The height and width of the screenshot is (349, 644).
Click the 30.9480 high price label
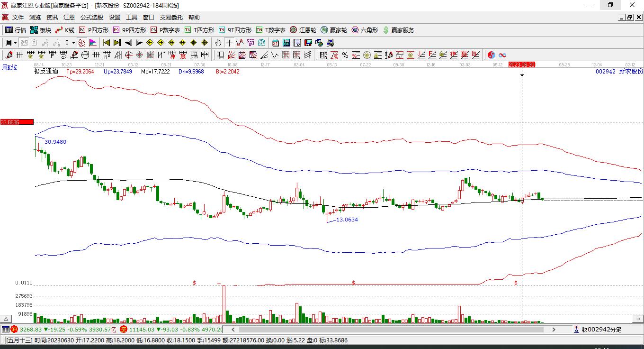[x=55, y=142]
